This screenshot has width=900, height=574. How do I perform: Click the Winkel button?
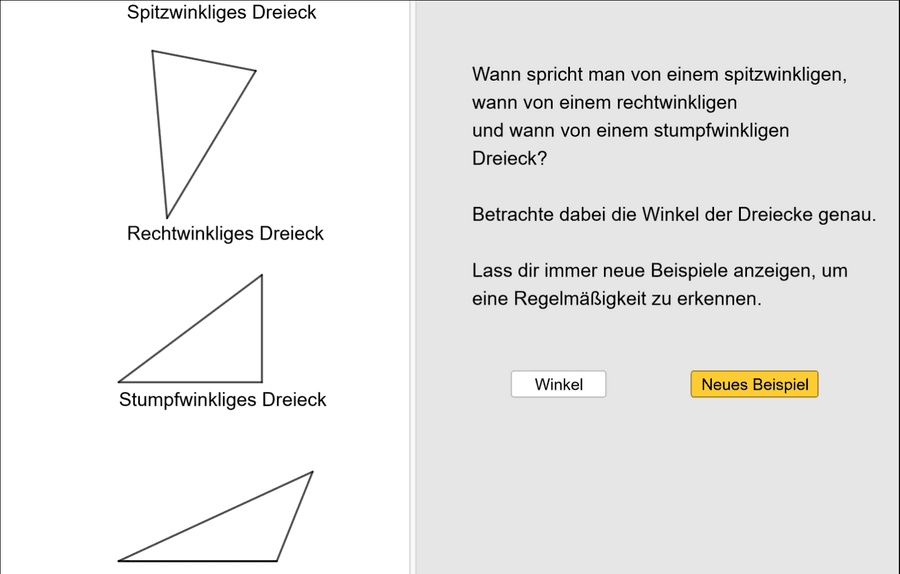(x=558, y=384)
